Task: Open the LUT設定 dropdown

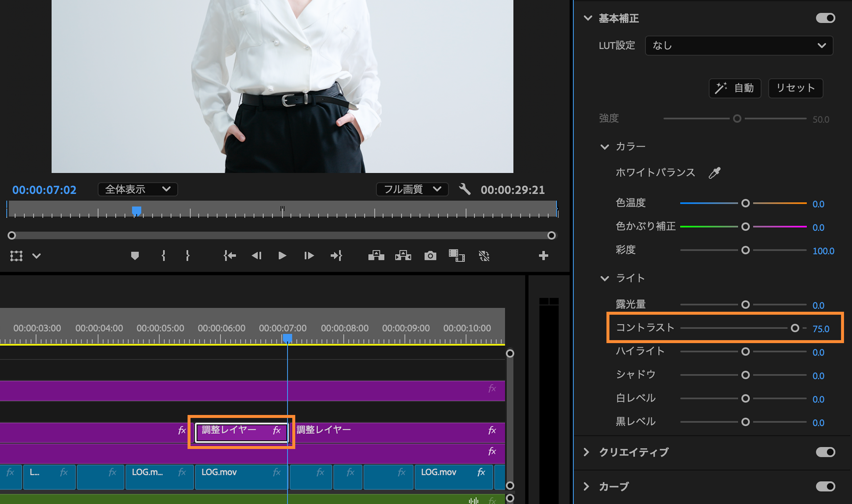Action: click(739, 46)
